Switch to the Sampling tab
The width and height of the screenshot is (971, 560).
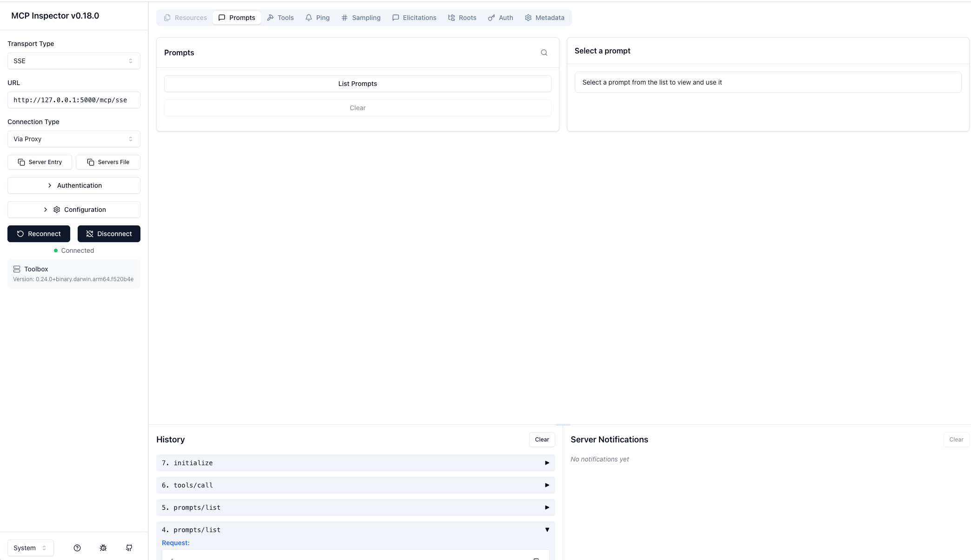(361, 18)
